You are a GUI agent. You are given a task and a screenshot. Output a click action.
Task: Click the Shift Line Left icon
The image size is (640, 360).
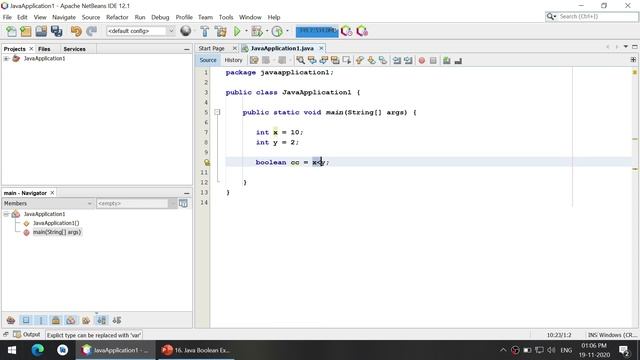397,60
